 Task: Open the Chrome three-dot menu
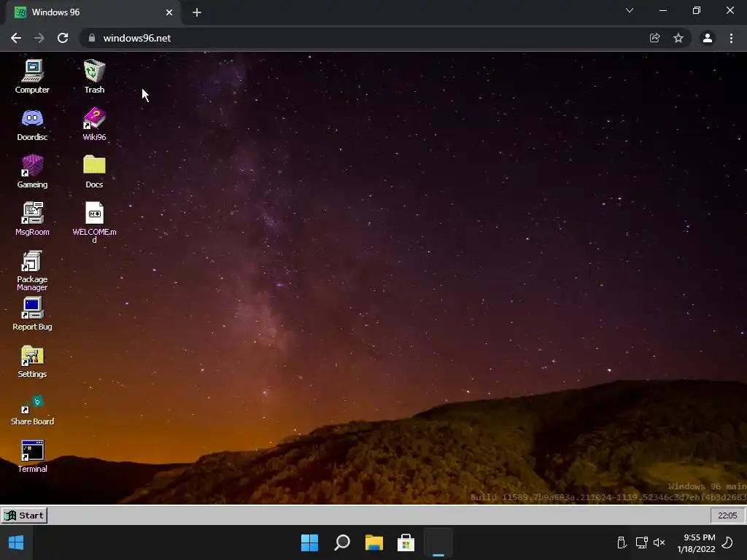click(x=731, y=38)
